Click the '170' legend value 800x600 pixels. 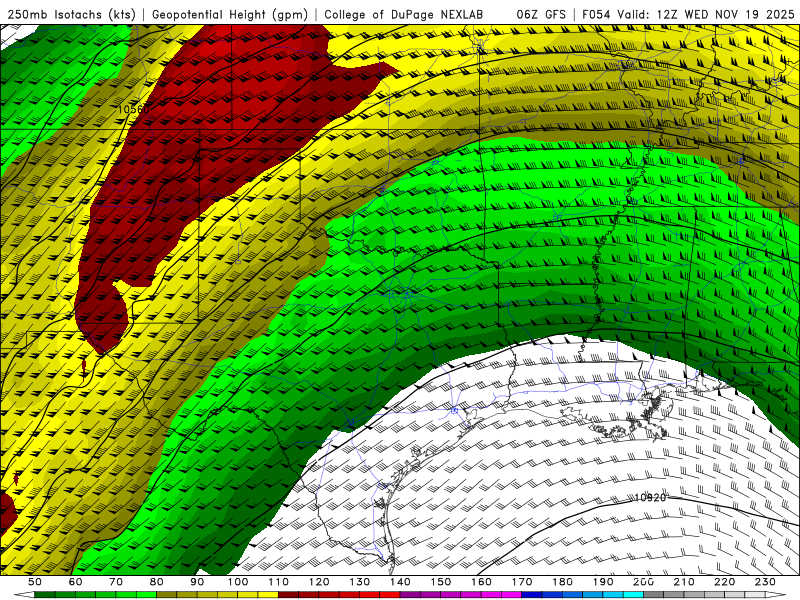(x=522, y=582)
